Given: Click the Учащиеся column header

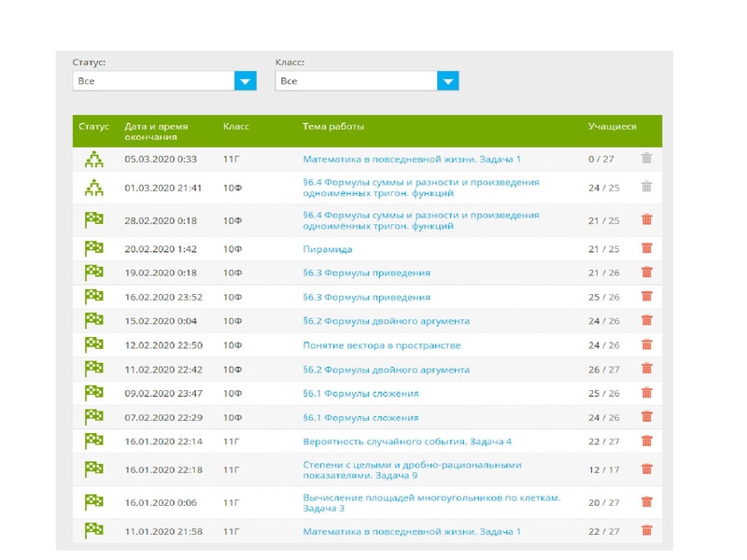Looking at the screenshot, I should point(612,126).
